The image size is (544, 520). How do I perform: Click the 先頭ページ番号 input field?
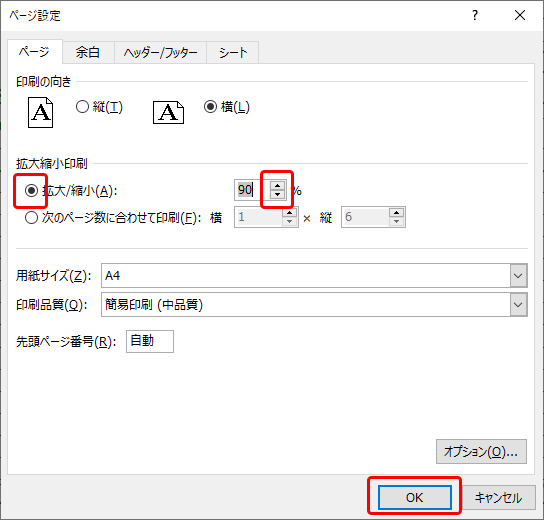[x=150, y=341]
